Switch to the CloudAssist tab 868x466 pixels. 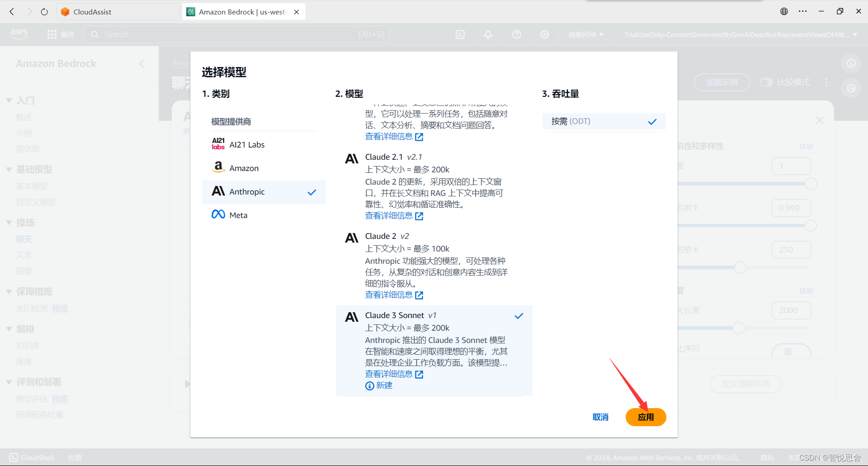[118, 12]
